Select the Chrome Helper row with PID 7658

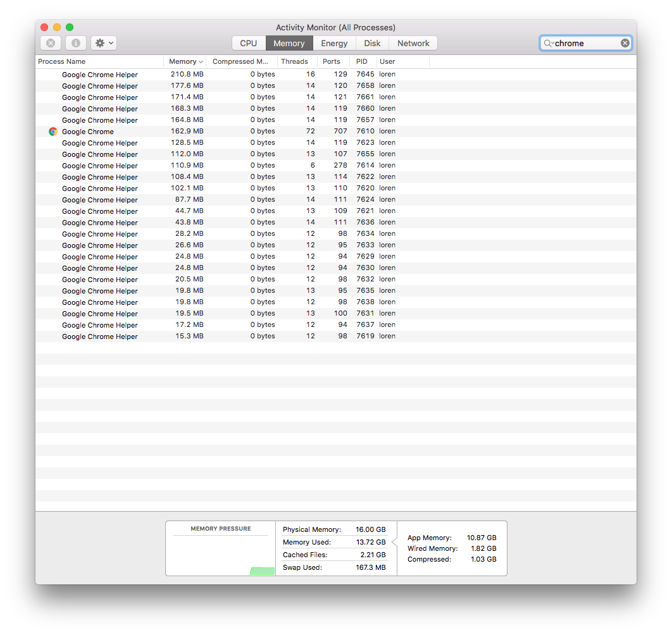(336, 85)
